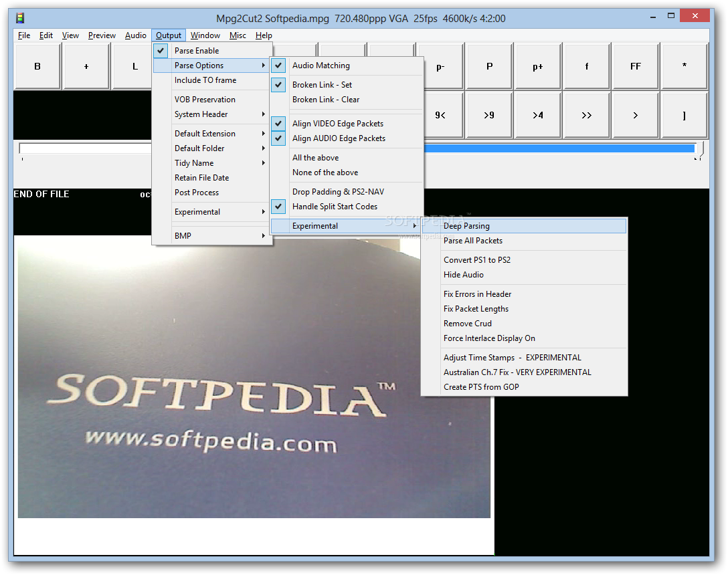Open the Misc menu
728x575 pixels.
pyautogui.click(x=238, y=35)
